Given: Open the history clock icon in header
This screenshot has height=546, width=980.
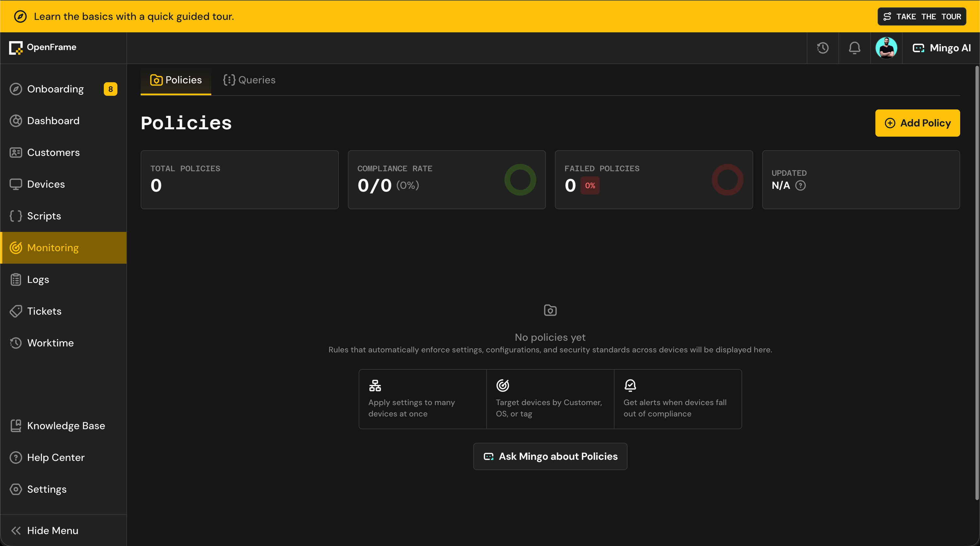Looking at the screenshot, I should click(823, 48).
